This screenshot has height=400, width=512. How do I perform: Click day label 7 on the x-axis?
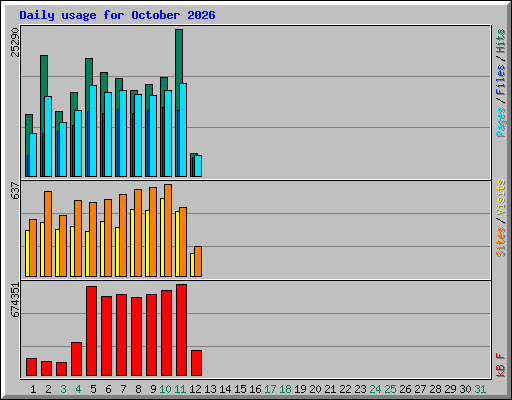[123, 389]
